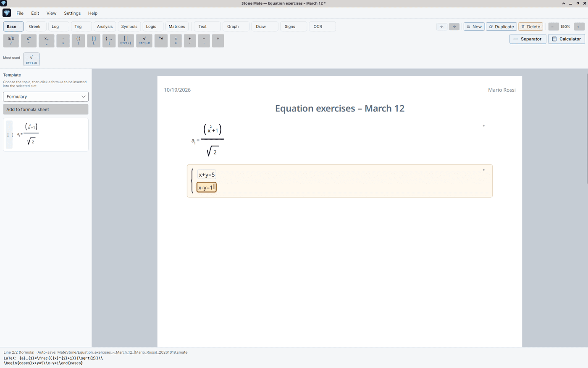This screenshot has height=368, width=588.
Task: Click Add to formula sheet
Action: [46, 109]
